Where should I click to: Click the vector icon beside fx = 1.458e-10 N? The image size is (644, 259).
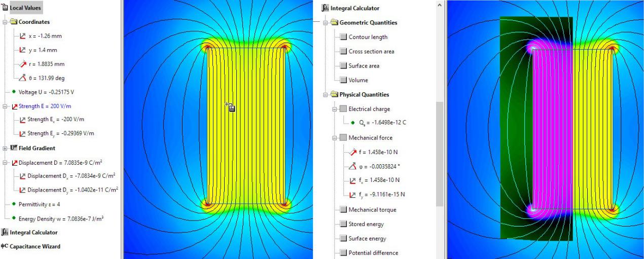[353, 180]
